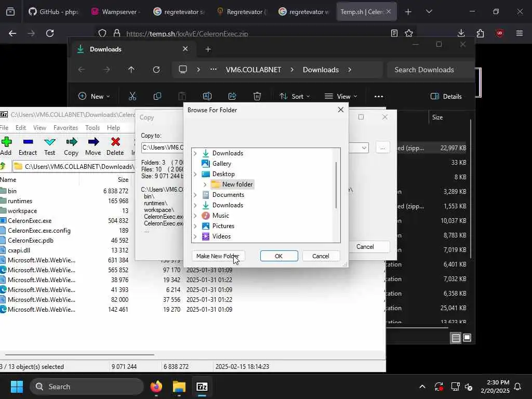Switch Explorer to the details list view icon
The image size is (532, 399).
point(456,338)
